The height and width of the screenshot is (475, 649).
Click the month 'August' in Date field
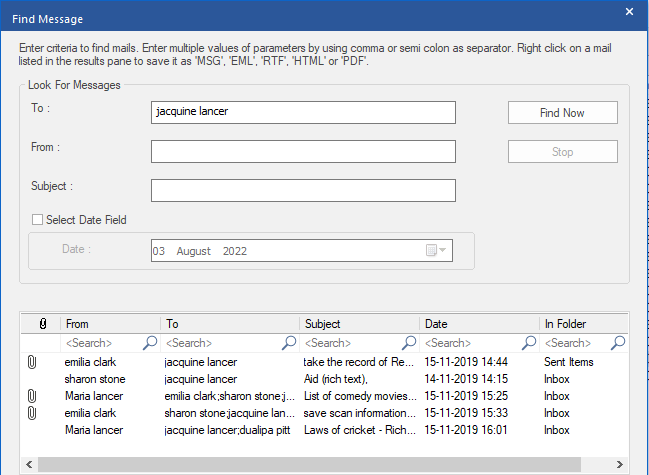(x=194, y=251)
